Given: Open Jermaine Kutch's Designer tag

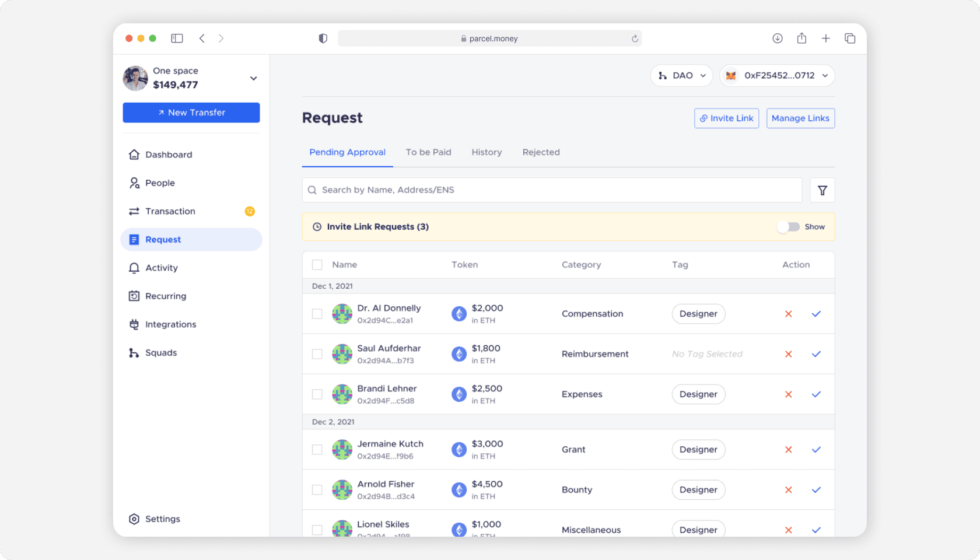Looking at the screenshot, I should pos(698,450).
